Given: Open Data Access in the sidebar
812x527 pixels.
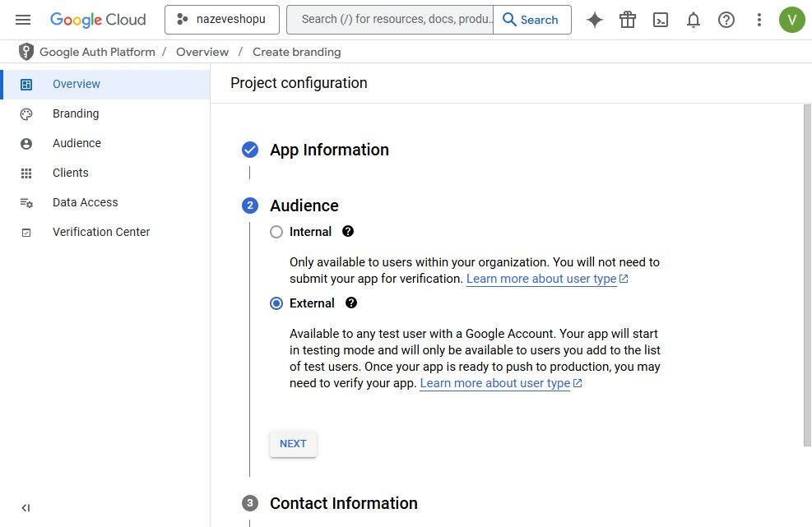Looking at the screenshot, I should 85,202.
